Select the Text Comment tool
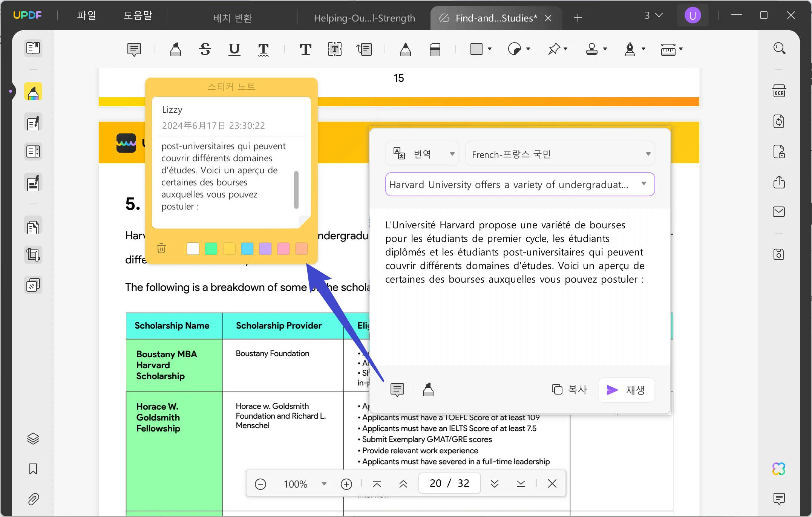 tap(305, 49)
